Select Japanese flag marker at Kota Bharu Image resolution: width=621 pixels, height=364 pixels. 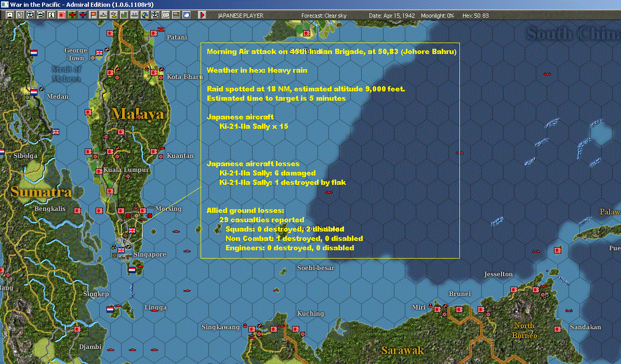tap(154, 73)
